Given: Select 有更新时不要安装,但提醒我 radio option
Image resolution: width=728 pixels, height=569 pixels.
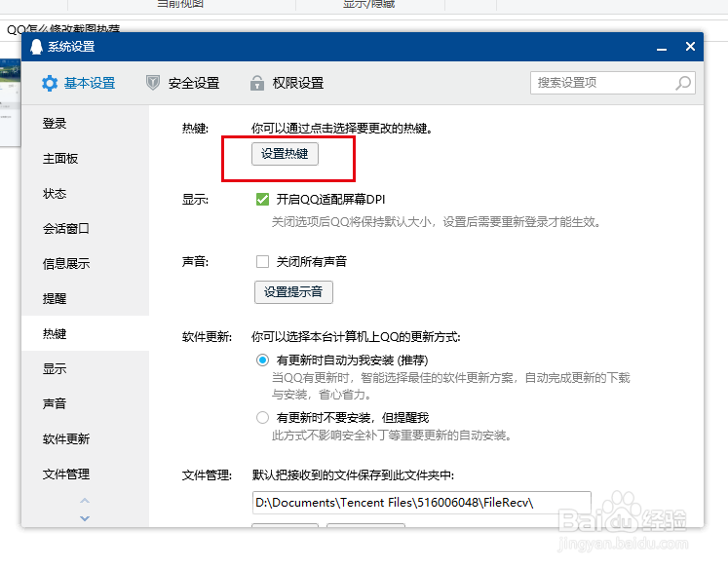Looking at the screenshot, I should click(262, 418).
